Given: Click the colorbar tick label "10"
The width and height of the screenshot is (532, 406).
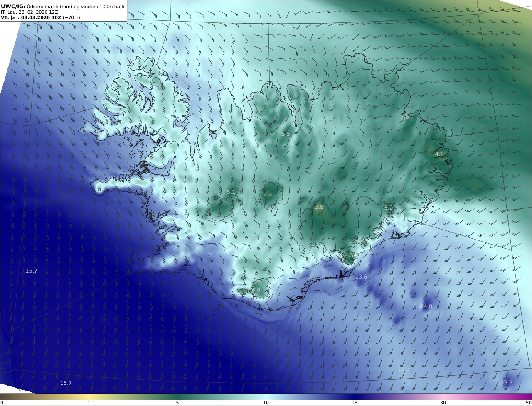Looking at the screenshot, I should point(266,403).
